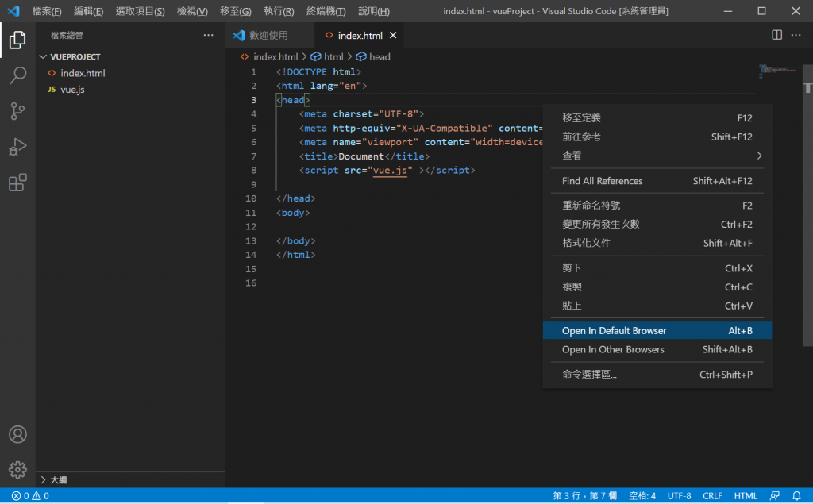Click the UTF-8 encoding in status bar

click(680, 496)
